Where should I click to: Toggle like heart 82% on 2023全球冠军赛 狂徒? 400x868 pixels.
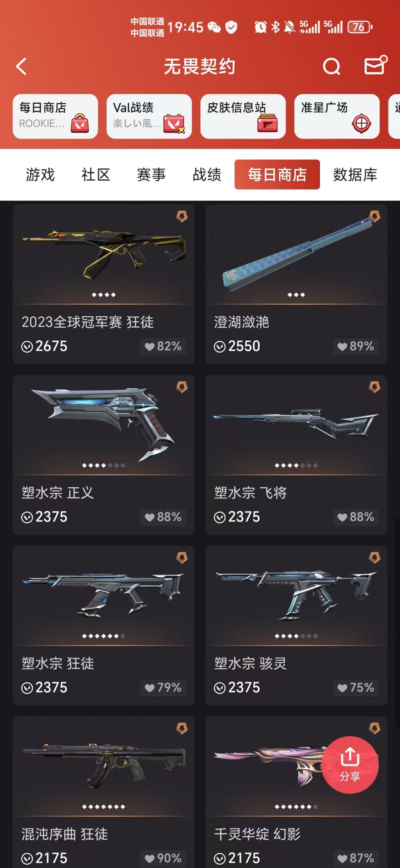pyautogui.click(x=163, y=346)
